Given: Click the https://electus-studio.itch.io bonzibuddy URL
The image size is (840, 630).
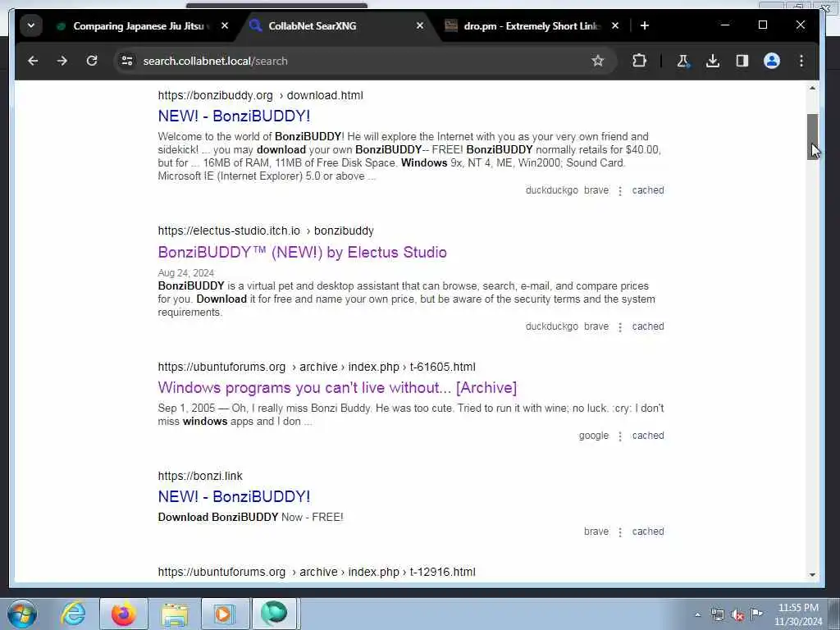Looking at the screenshot, I should coord(266,231).
